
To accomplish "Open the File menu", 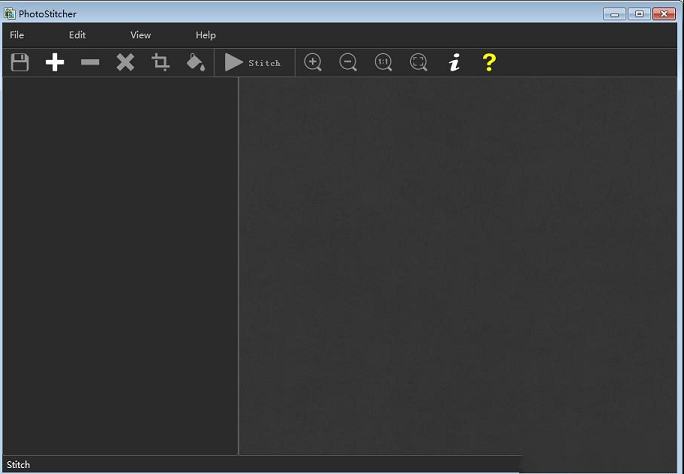I will click(x=17, y=35).
